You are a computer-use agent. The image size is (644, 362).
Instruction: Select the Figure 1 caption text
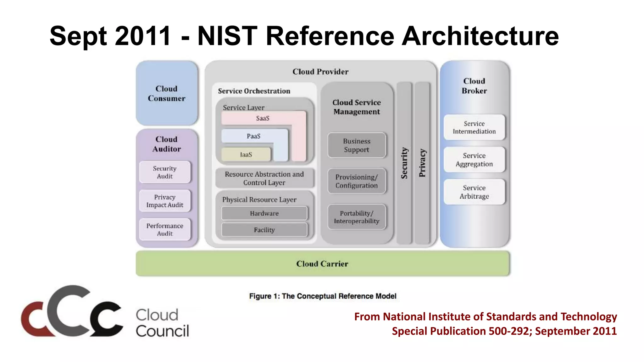pos(323,296)
